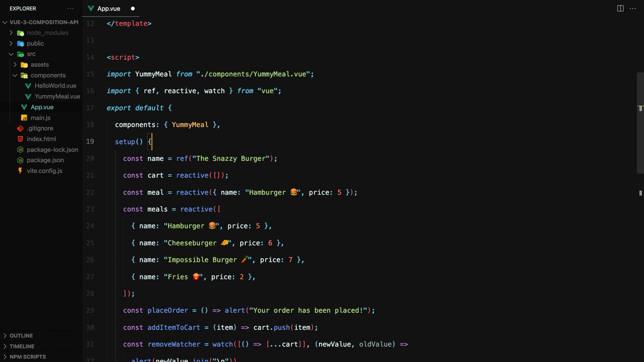
Task: Open HelloWorld.vue file
Action: 55,86
